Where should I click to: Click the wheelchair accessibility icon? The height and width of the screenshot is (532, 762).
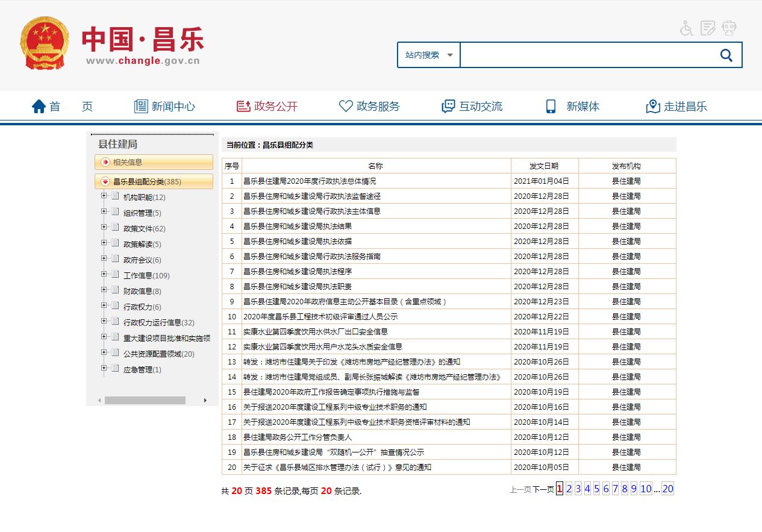tap(687, 28)
